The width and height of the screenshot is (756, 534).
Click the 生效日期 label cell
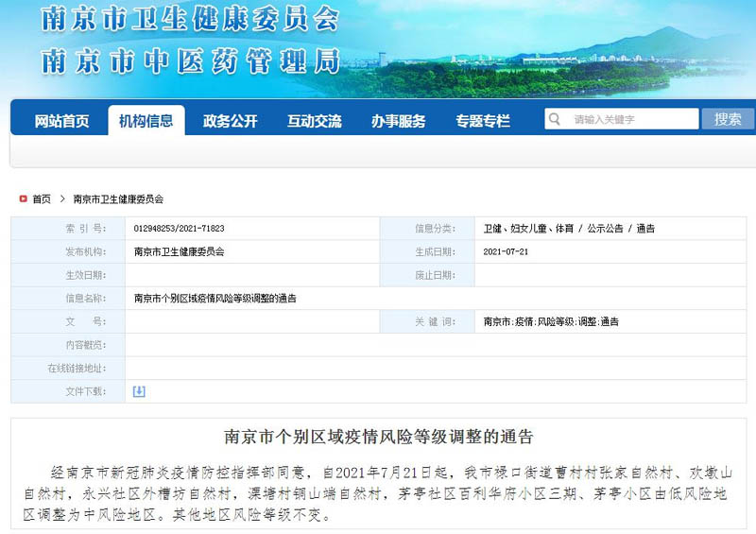point(68,275)
